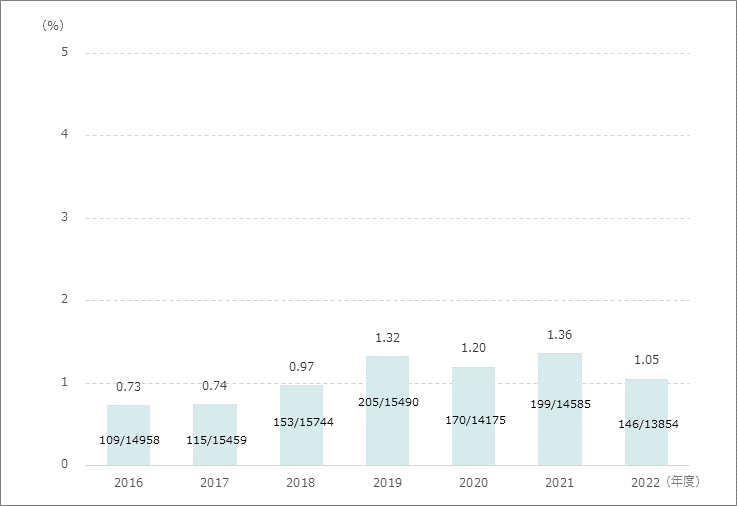Click the y-axis tick label 4
Viewport: 737px width, 506px height.
[64, 134]
